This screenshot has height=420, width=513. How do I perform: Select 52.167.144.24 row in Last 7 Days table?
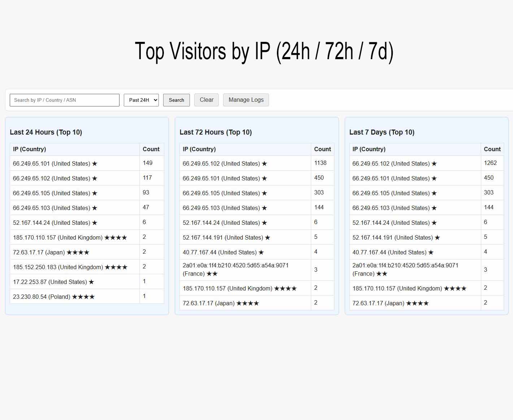pyautogui.click(x=426, y=222)
